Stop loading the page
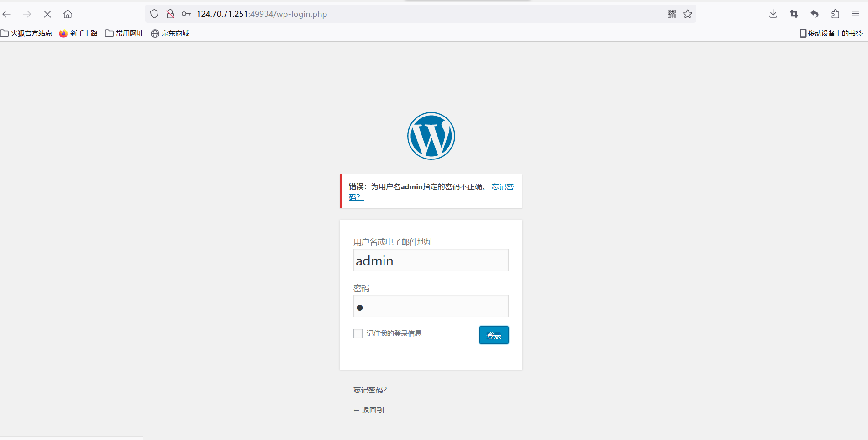This screenshot has width=868, height=440. point(47,14)
